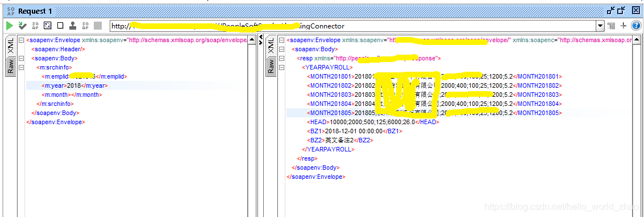
Task: Collapse the m:srchinfo node
Action: click(21, 68)
